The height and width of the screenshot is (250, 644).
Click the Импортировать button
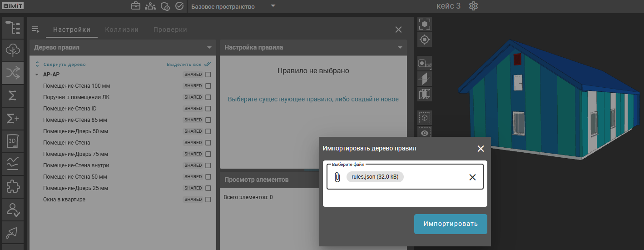click(450, 224)
